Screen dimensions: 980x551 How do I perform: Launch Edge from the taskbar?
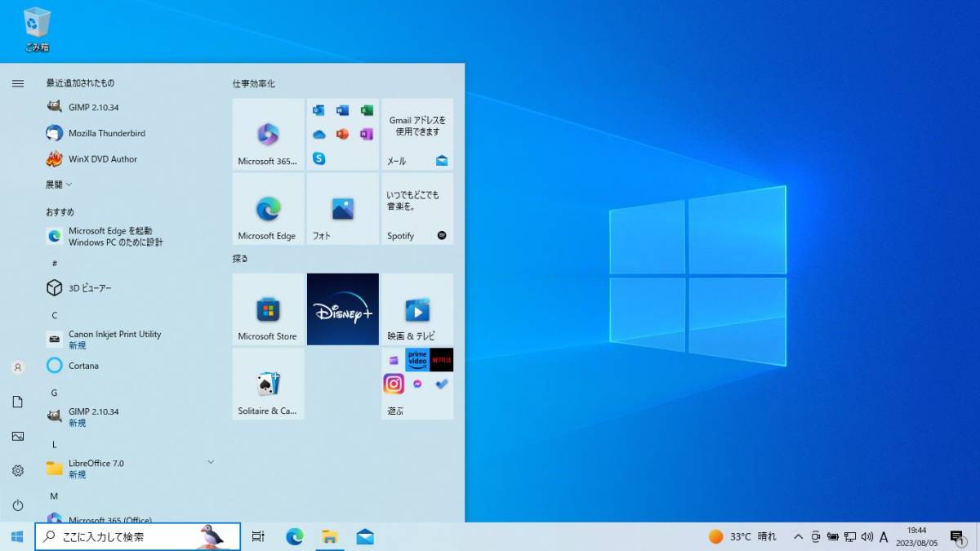(x=295, y=536)
